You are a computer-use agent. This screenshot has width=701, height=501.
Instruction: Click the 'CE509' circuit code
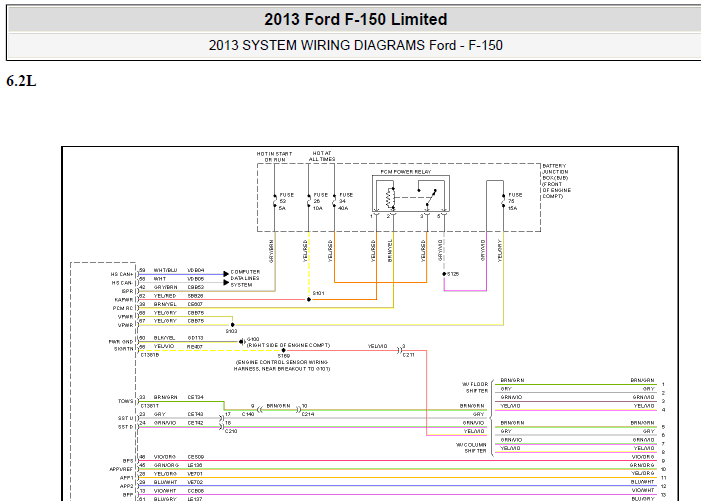(x=195, y=457)
